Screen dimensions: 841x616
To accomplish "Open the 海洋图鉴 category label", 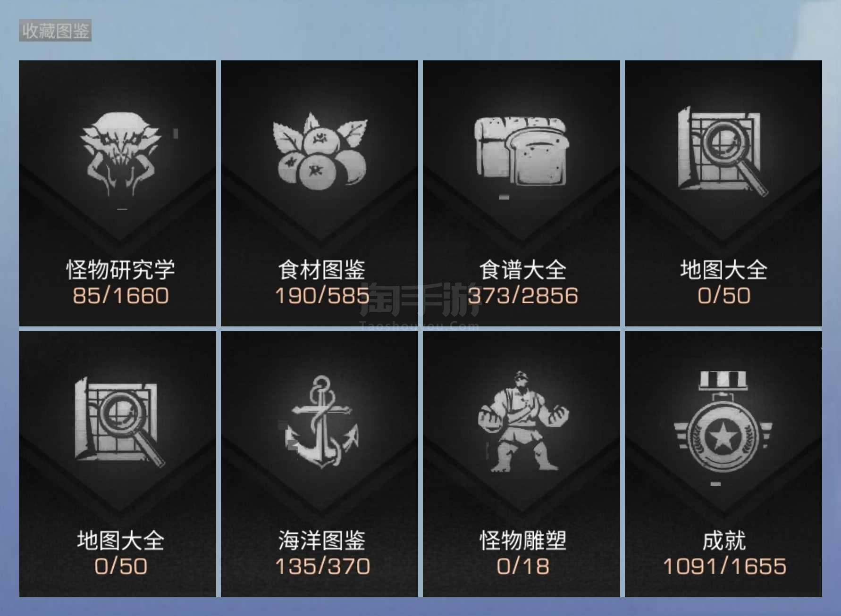I will click(x=322, y=541).
